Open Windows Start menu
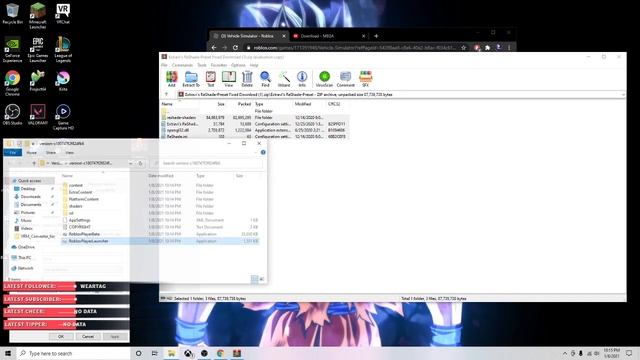This screenshot has width=640, height=360. (x=8, y=353)
